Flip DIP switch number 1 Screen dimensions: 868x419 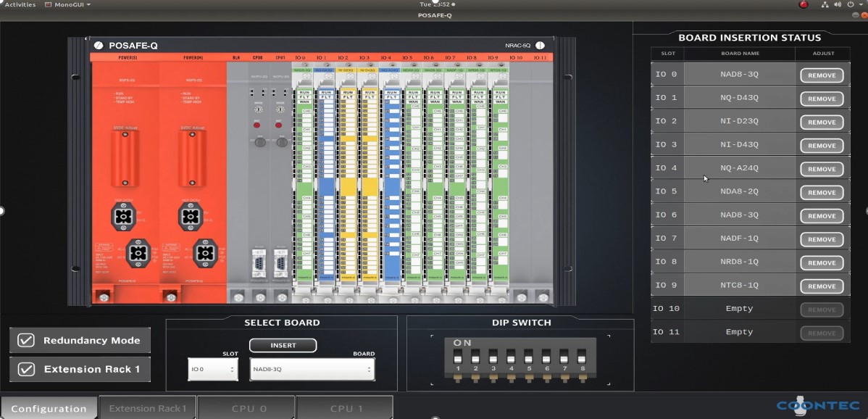coord(458,358)
